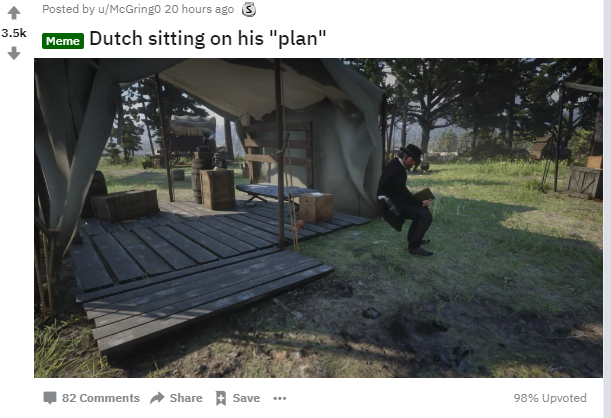
Task: Click the 3.5k vote score
Action: coord(14,33)
